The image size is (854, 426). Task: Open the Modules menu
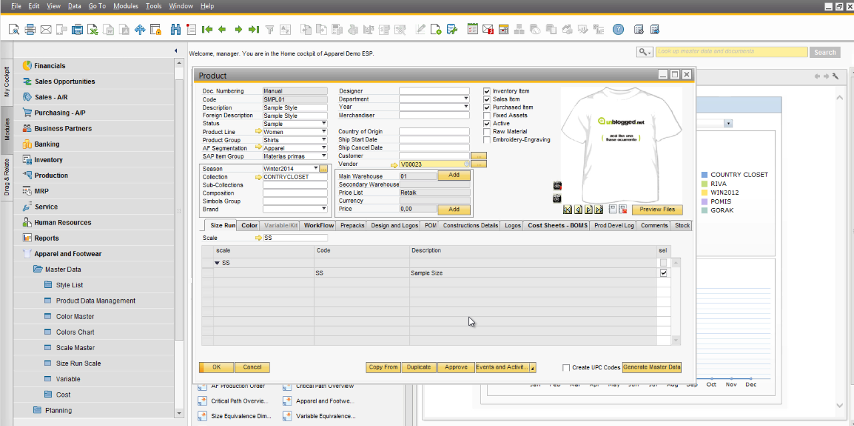pyautogui.click(x=125, y=6)
